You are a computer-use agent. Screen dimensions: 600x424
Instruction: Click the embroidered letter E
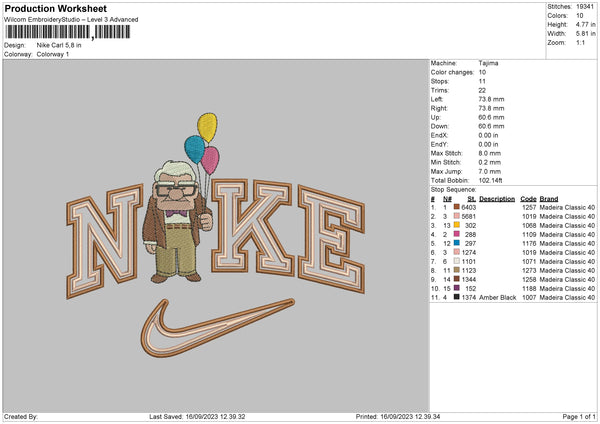[x=331, y=239]
